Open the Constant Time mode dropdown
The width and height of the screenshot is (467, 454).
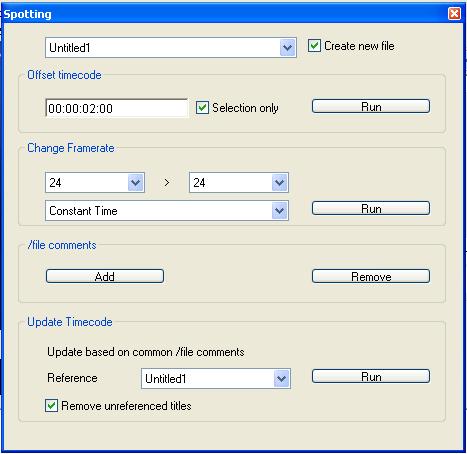(x=280, y=211)
